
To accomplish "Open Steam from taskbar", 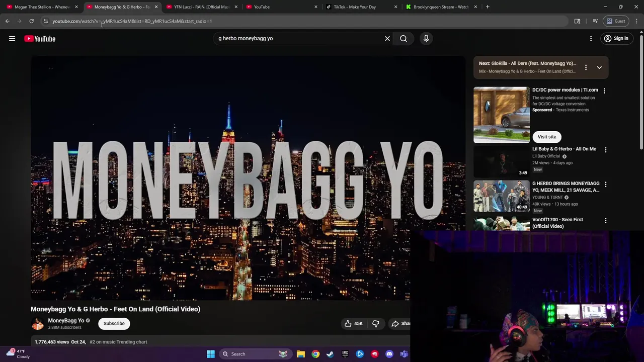I will [x=330, y=354].
